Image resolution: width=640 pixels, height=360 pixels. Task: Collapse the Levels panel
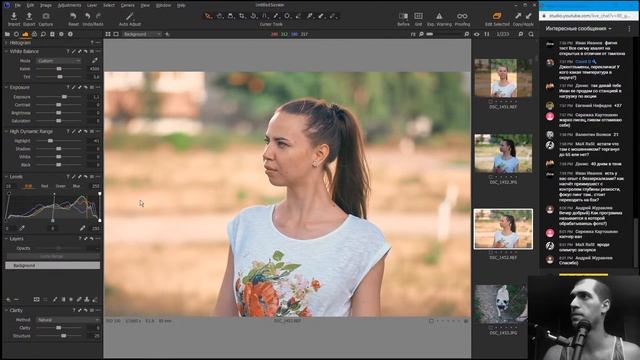(6, 177)
